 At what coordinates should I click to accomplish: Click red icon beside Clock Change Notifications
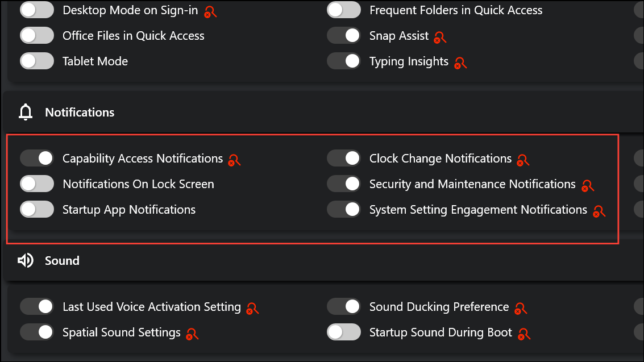(523, 160)
